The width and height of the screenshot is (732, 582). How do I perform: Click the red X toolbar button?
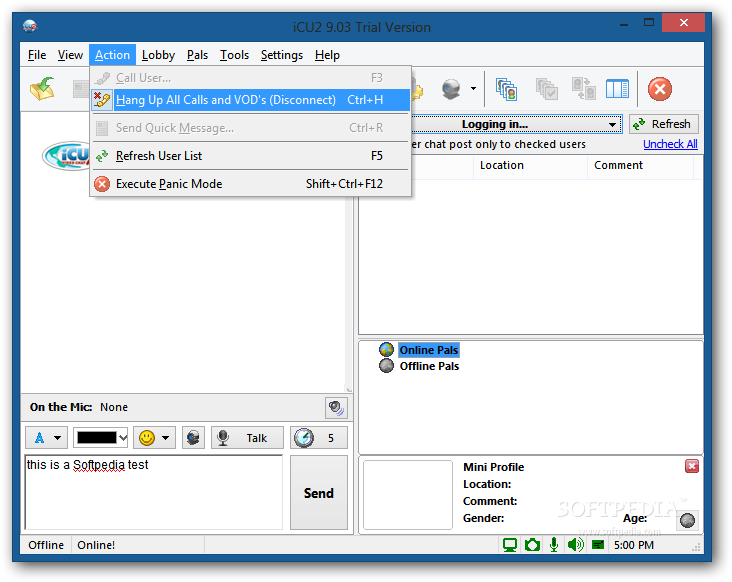(x=660, y=89)
